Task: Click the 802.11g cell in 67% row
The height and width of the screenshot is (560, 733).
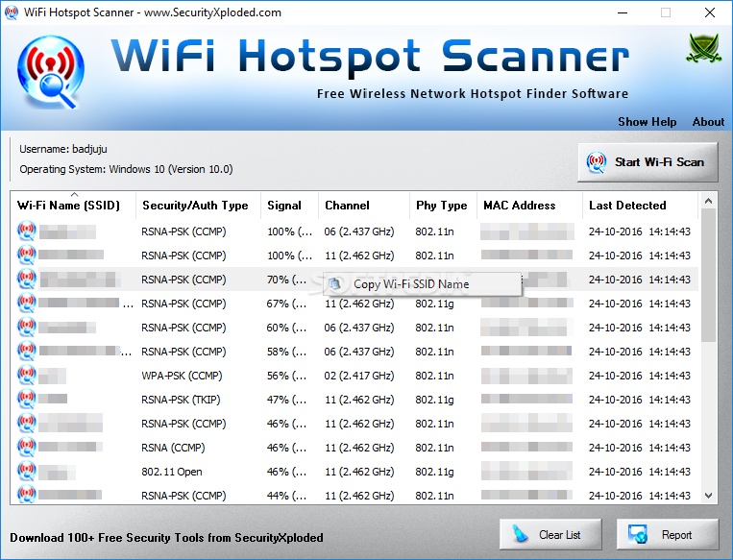Action: (x=435, y=304)
